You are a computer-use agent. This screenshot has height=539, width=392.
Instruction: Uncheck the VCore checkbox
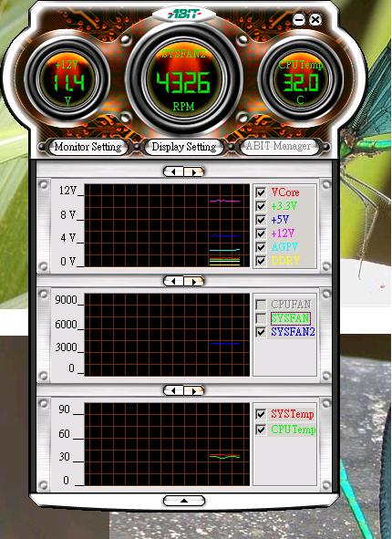[x=261, y=192]
